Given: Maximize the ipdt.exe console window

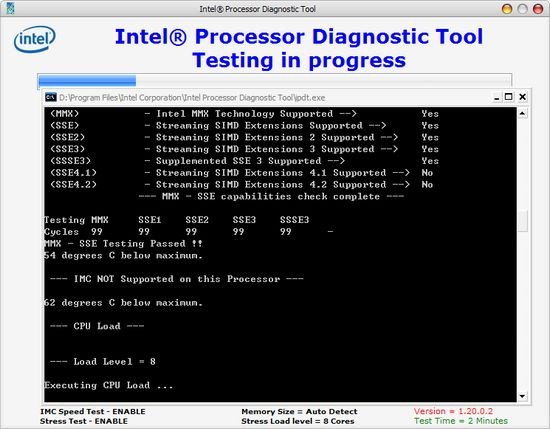Looking at the screenshot, I should click(x=509, y=96).
